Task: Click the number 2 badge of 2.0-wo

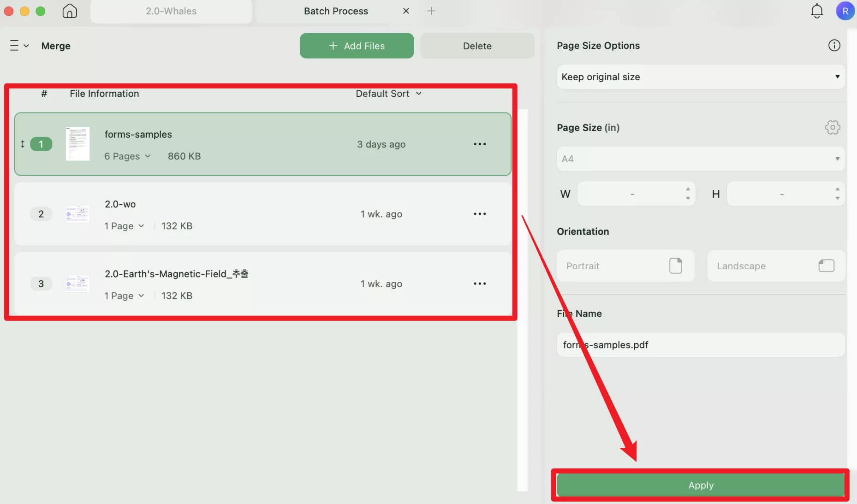Action: click(x=41, y=214)
